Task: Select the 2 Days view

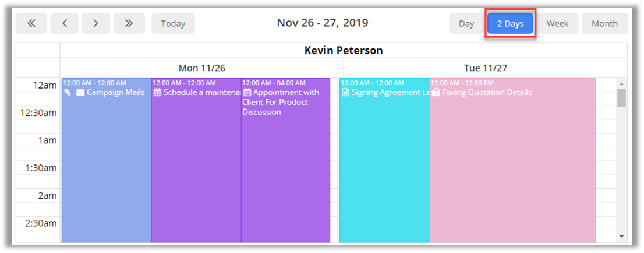Action: (510, 23)
